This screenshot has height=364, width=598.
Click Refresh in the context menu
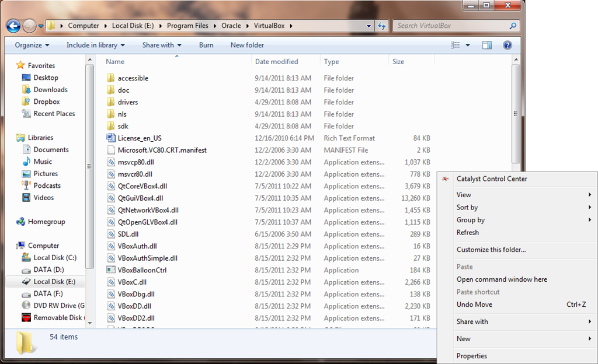point(468,232)
